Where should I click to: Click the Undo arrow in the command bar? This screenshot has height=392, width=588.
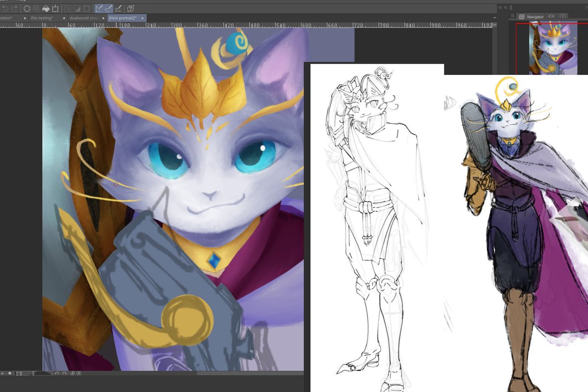pyautogui.click(x=5, y=8)
